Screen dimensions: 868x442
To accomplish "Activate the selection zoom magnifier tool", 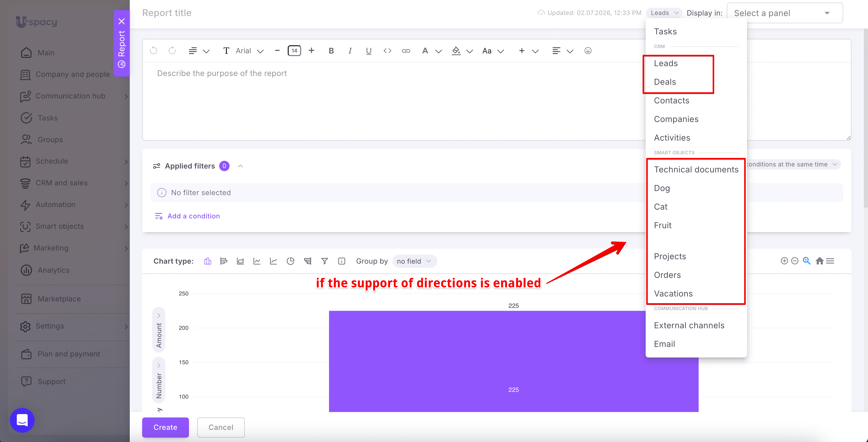I will [806, 261].
